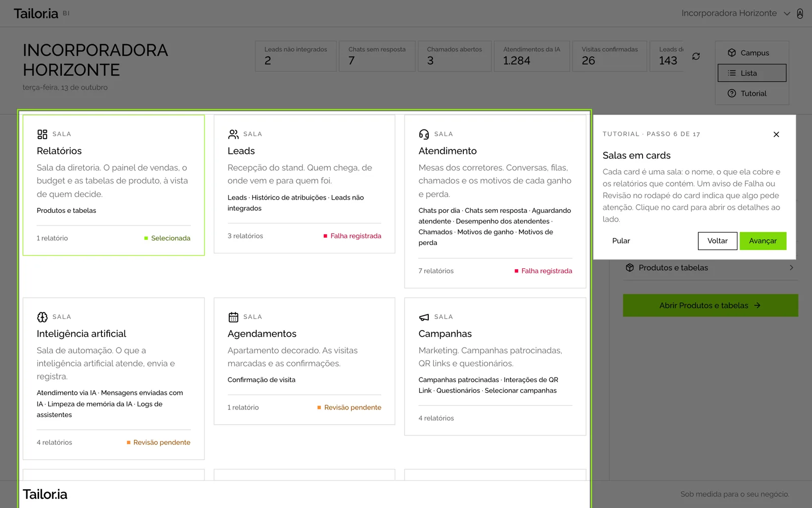Screen dimensions: 812x508
Task: Expand Produtos e tabelas row chevron
Action: point(791,268)
